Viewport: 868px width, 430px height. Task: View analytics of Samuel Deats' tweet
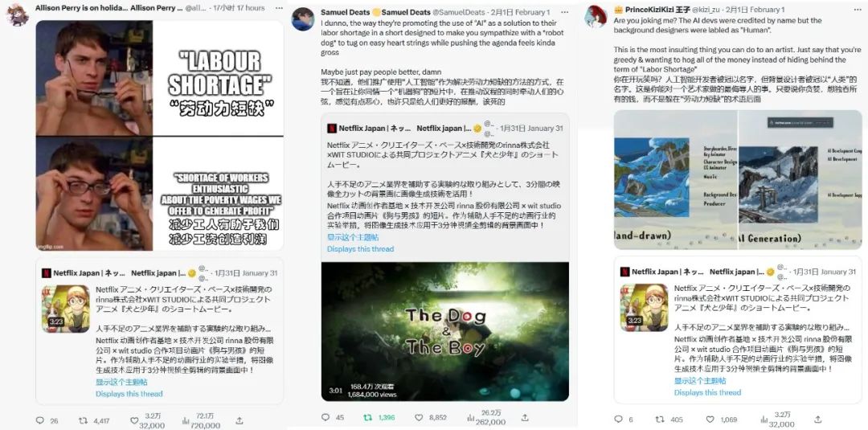(471, 417)
